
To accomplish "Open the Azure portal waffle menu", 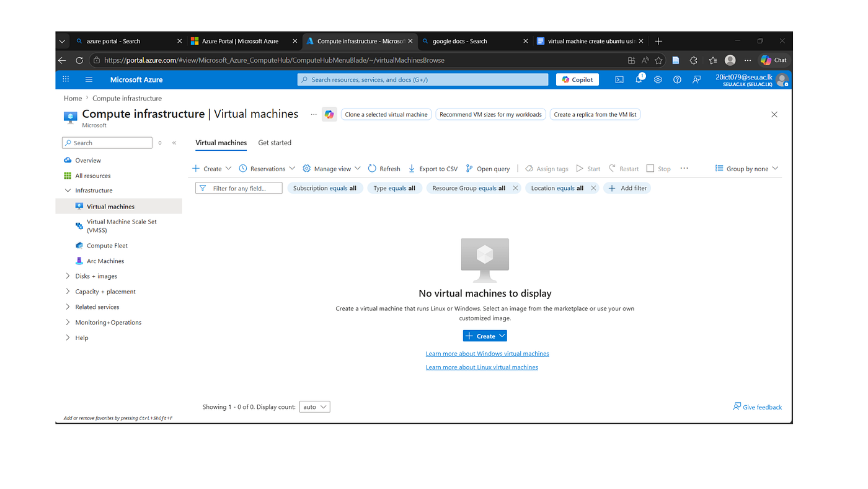I will coord(66,79).
